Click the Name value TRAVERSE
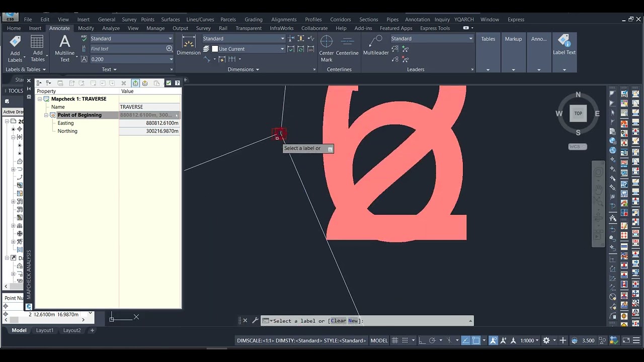Screen dimensions: 644x362 pyautogui.click(x=149, y=107)
